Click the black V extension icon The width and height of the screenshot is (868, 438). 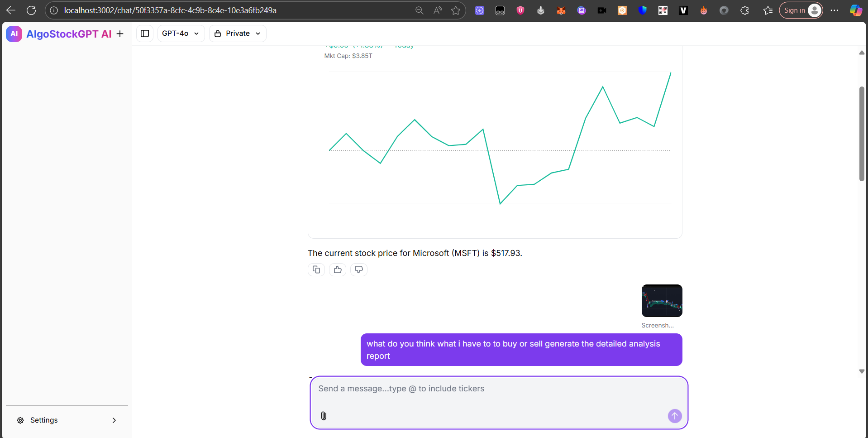(683, 10)
